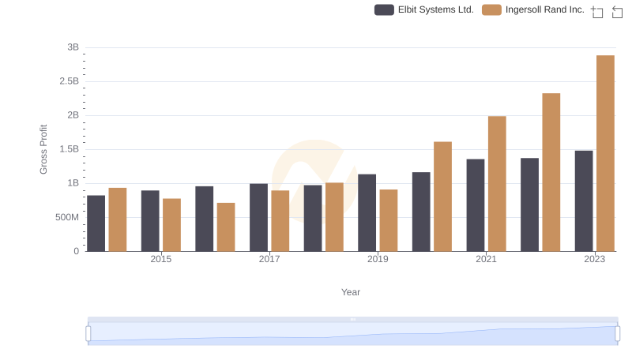Click the 2023 x-axis label

(x=595, y=259)
